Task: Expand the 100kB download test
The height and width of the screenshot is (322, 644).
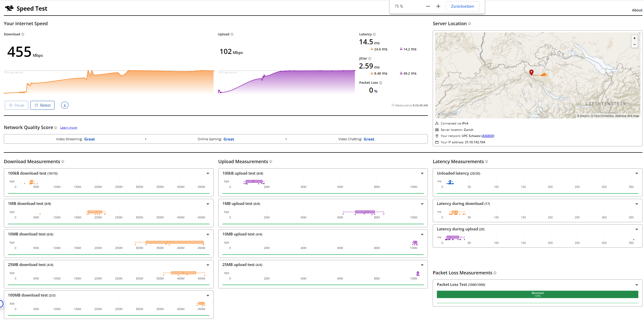Action: [x=208, y=173]
